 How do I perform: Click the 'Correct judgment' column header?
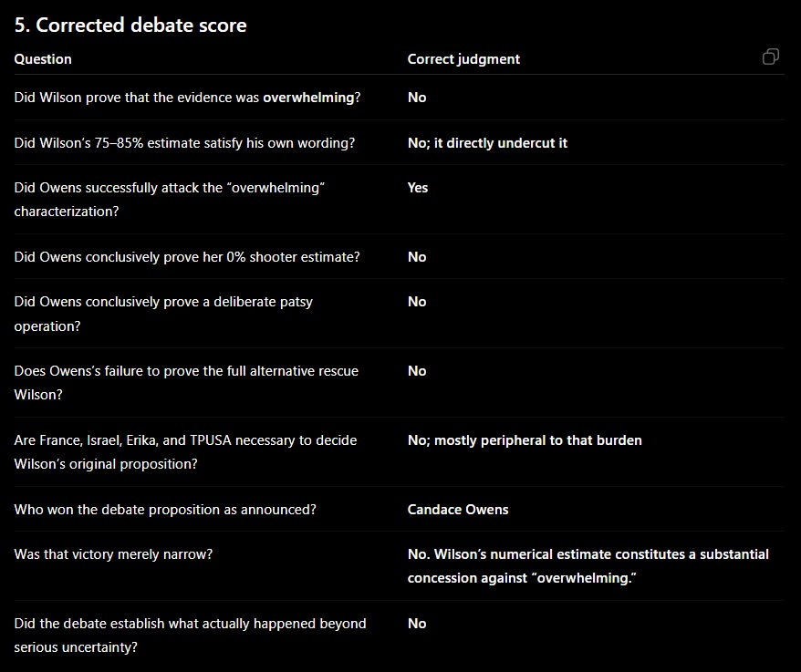coord(463,59)
